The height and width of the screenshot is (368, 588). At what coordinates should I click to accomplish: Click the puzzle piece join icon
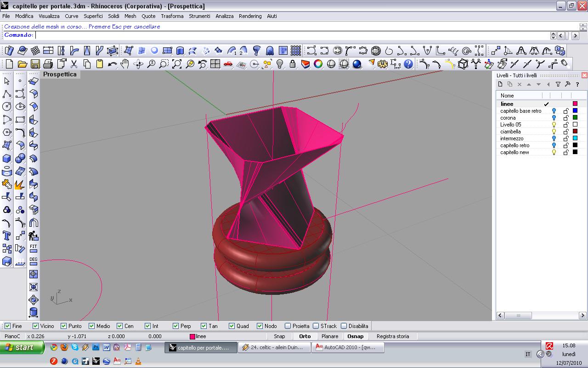(7, 184)
